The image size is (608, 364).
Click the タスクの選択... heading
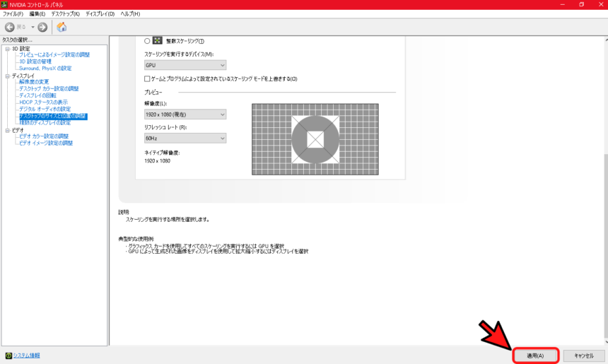point(17,40)
